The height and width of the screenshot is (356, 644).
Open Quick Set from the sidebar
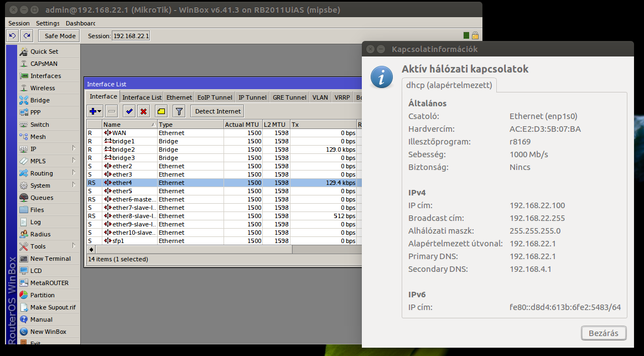click(x=44, y=51)
